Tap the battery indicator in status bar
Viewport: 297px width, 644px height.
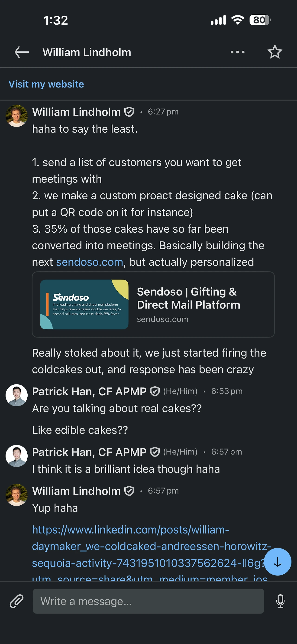tap(260, 20)
